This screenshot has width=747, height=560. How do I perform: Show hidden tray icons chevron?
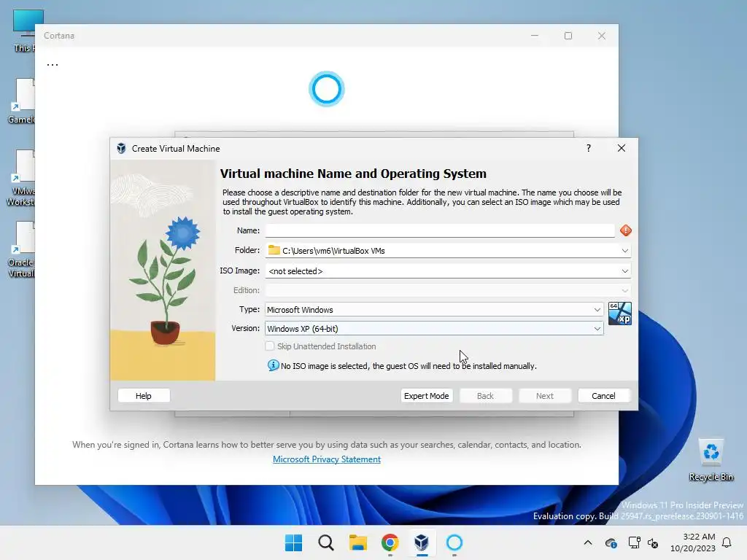click(588, 542)
